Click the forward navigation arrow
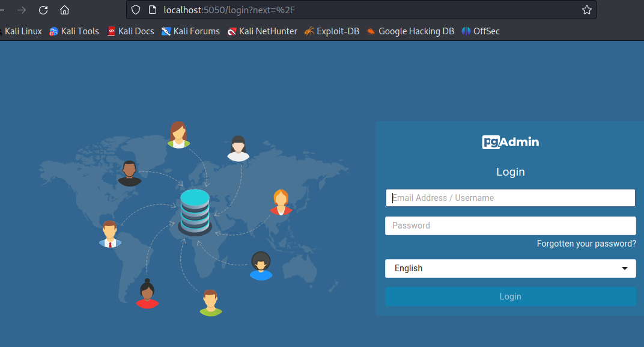This screenshot has width=644, height=347. coord(22,10)
